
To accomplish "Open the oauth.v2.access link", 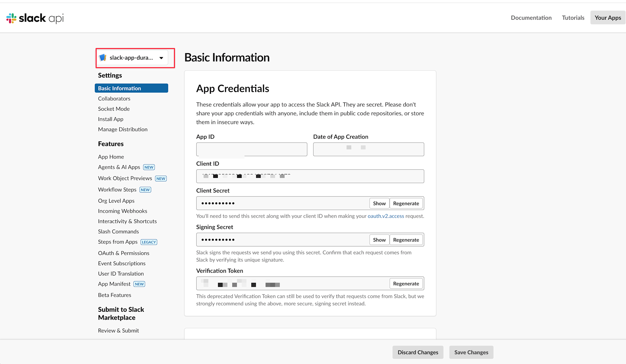I will click(386, 216).
